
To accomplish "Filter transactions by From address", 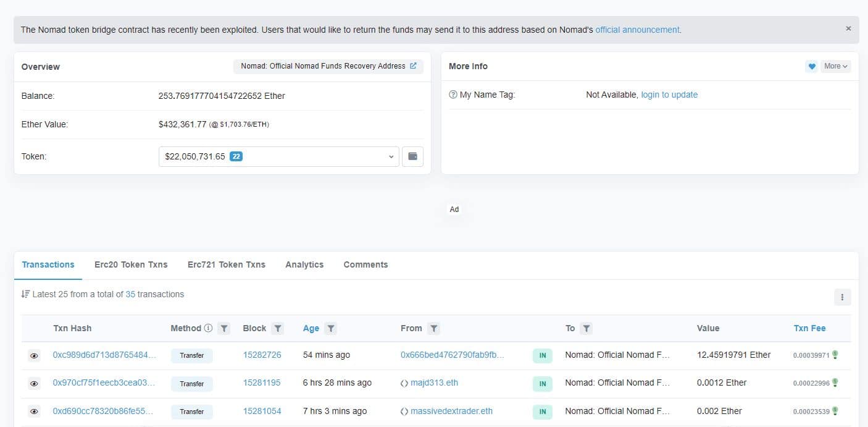I will click(x=434, y=328).
